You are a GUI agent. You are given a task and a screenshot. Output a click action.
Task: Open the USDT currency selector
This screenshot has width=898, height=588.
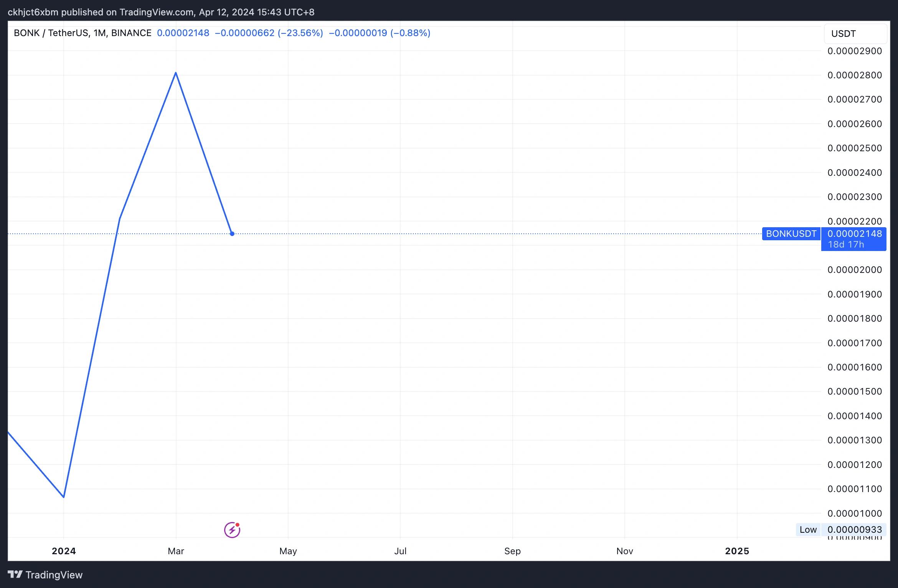click(855, 34)
